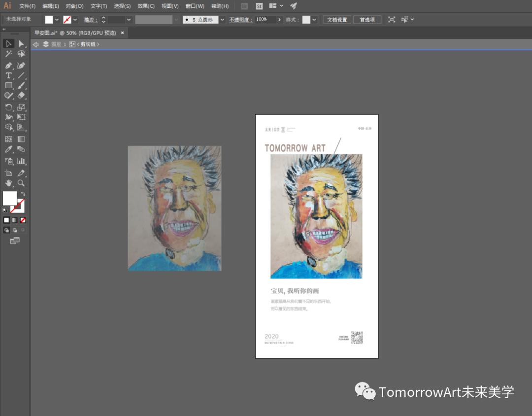The width and height of the screenshot is (532, 416).
Task: Select the Pen tool
Action: pyautogui.click(x=8, y=66)
